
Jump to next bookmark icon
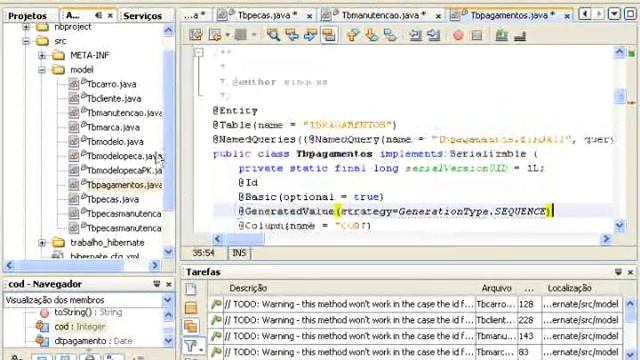(x=372, y=35)
